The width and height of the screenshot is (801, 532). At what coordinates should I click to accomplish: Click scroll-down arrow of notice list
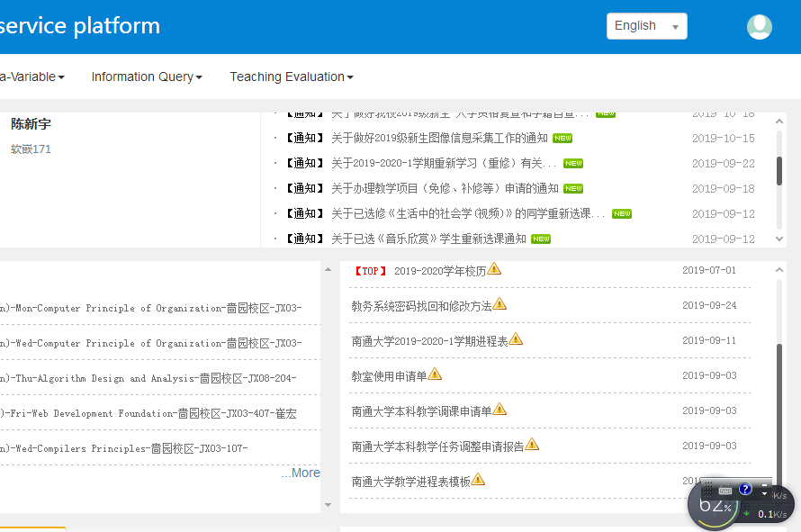(779, 239)
